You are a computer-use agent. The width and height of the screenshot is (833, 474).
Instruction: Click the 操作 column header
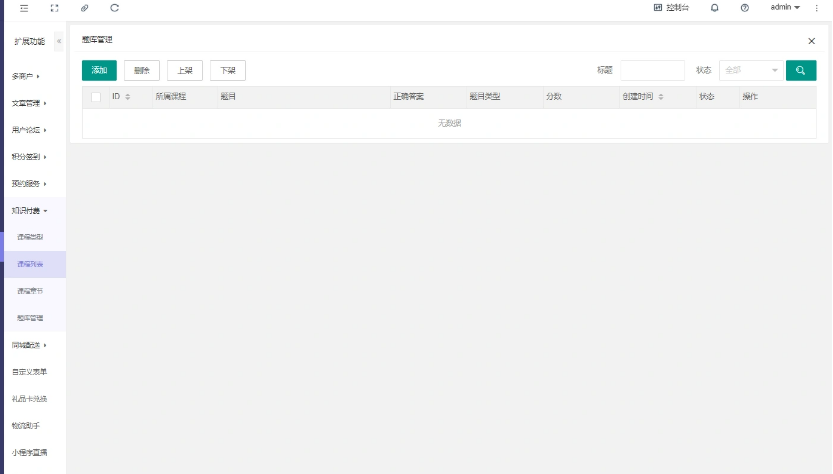[x=750, y=96]
